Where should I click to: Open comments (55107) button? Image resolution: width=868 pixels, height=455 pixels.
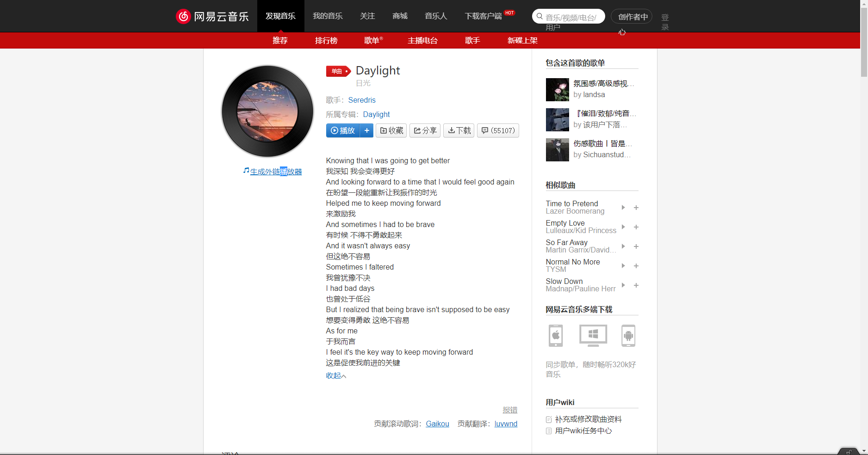(x=498, y=130)
